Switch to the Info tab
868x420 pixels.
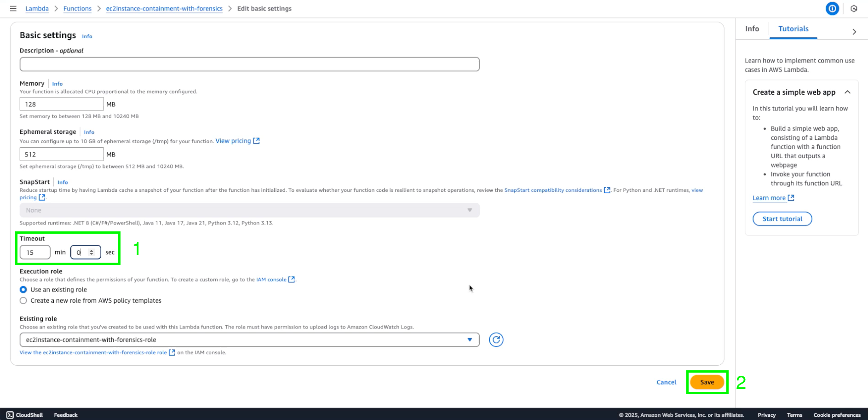point(752,29)
